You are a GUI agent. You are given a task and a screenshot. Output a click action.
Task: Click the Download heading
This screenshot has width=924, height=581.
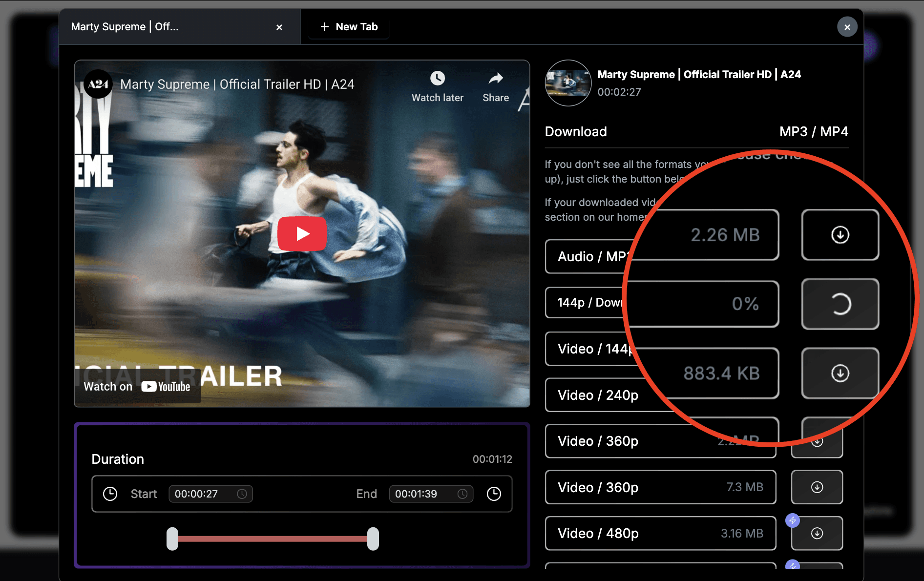pyautogui.click(x=576, y=131)
